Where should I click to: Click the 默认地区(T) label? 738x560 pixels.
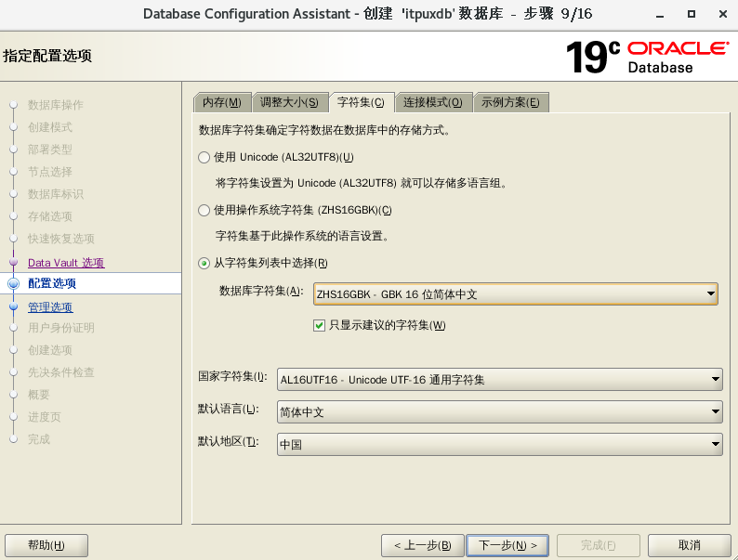(x=229, y=441)
